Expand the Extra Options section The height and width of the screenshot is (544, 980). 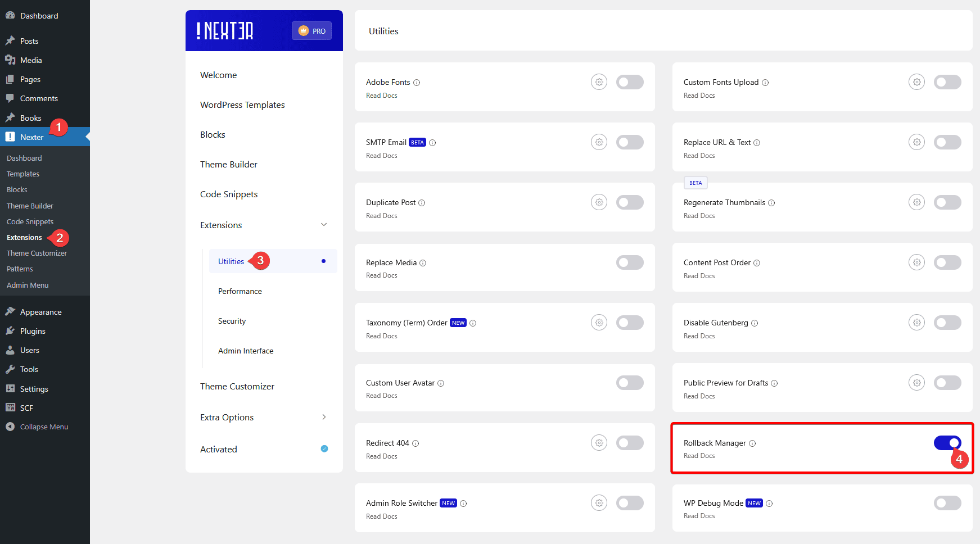(324, 417)
